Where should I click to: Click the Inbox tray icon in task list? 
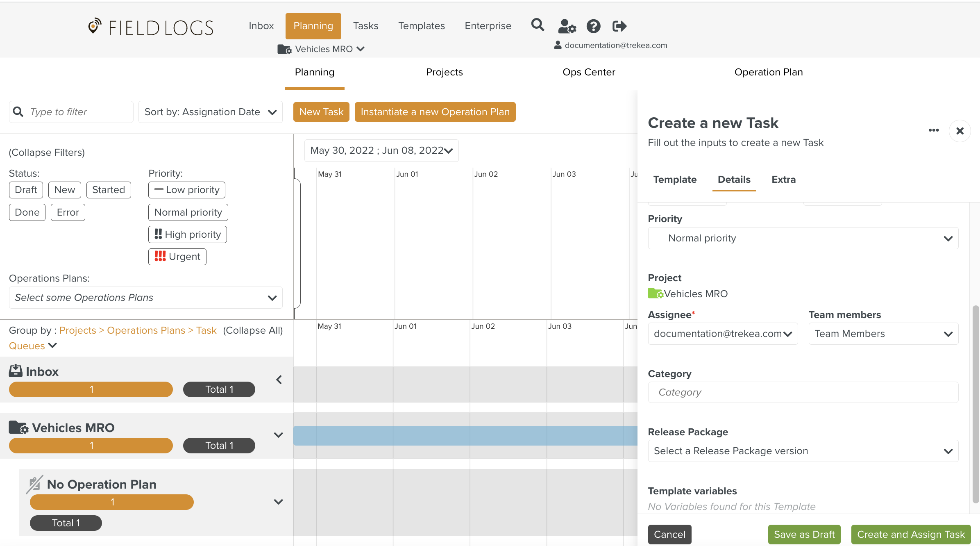(x=16, y=371)
